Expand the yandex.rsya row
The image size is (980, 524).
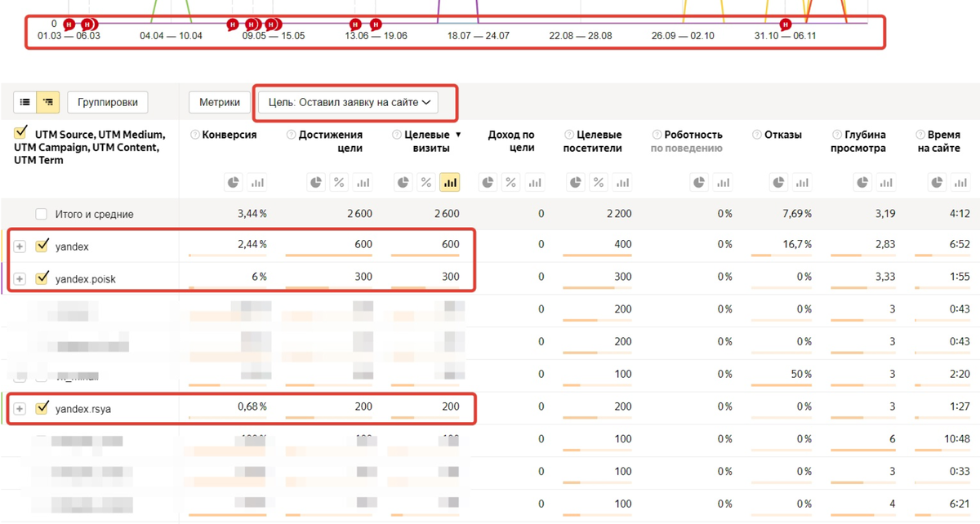click(x=20, y=408)
